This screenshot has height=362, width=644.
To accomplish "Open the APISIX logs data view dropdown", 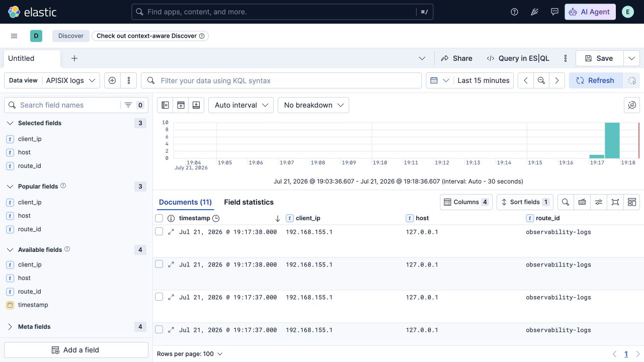I will coord(71,80).
